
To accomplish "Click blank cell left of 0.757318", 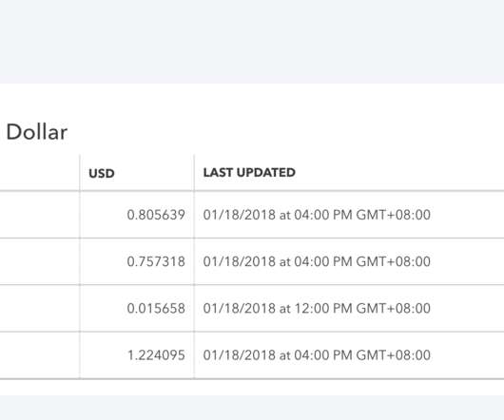I will point(40,261).
